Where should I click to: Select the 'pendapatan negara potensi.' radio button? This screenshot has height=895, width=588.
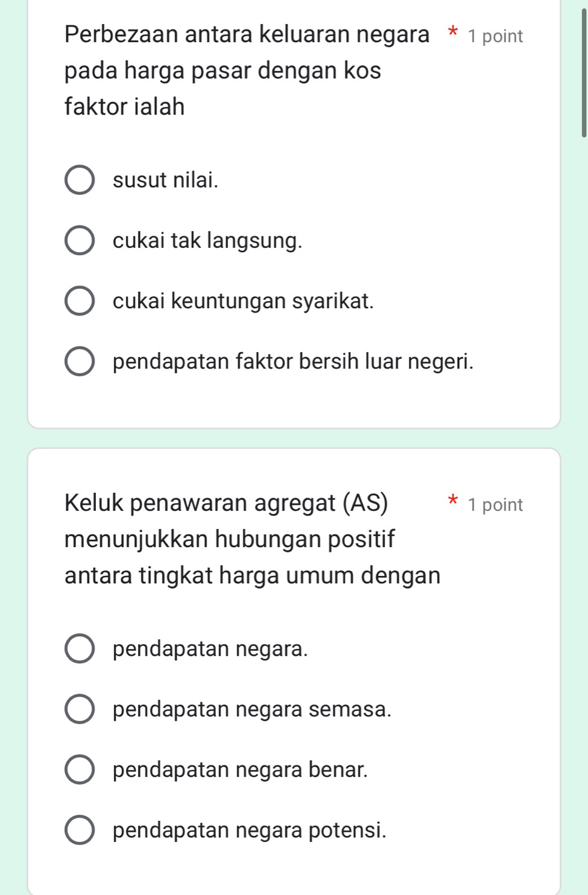coord(79,830)
